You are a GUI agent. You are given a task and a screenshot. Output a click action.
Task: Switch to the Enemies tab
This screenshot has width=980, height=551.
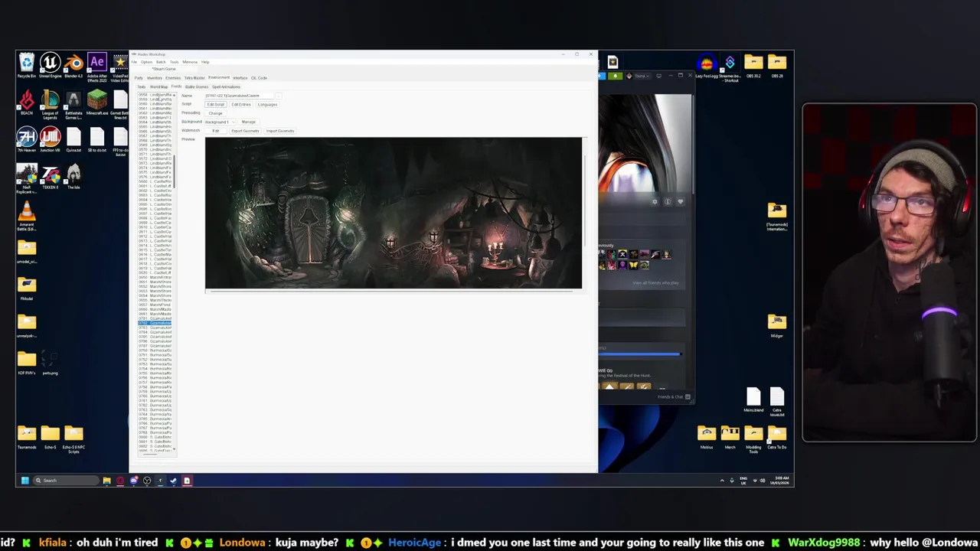(173, 78)
